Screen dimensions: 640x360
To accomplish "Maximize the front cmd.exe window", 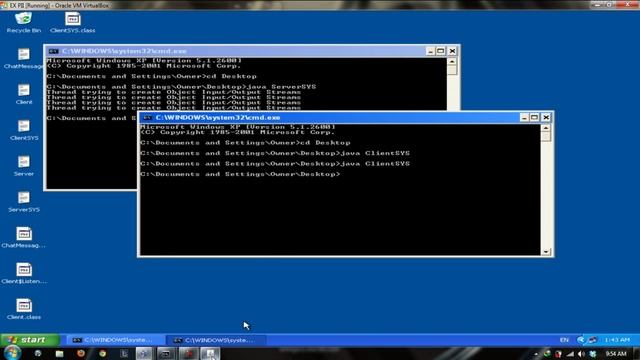I will (x=534, y=118).
